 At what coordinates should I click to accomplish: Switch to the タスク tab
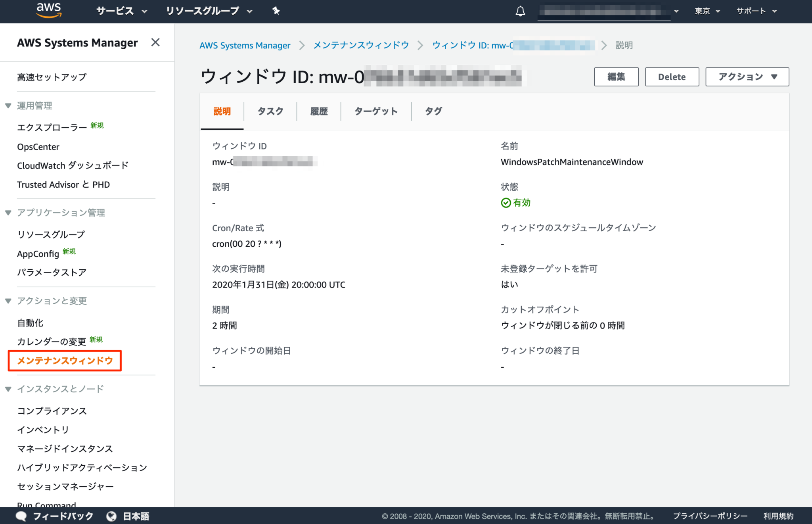pos(270,111)
